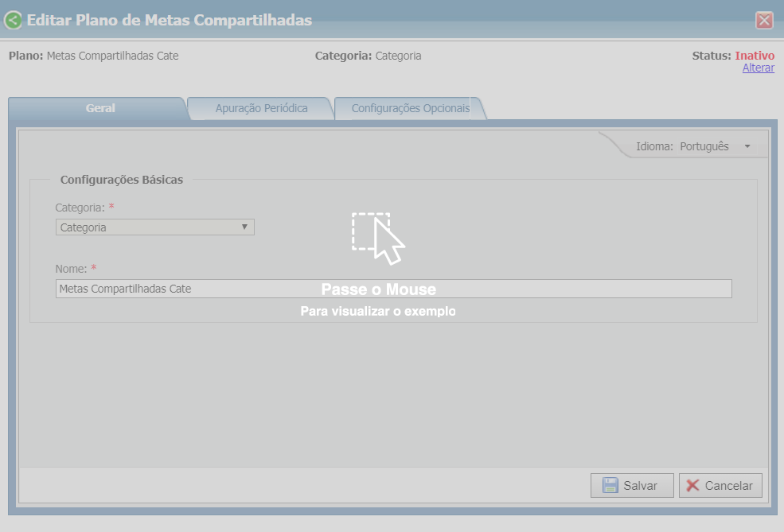This screenshot has height=532, width=784.
Task: Go to the Configurações Opcionais tab
Action: pyautogui.click(x=410, y=108)
